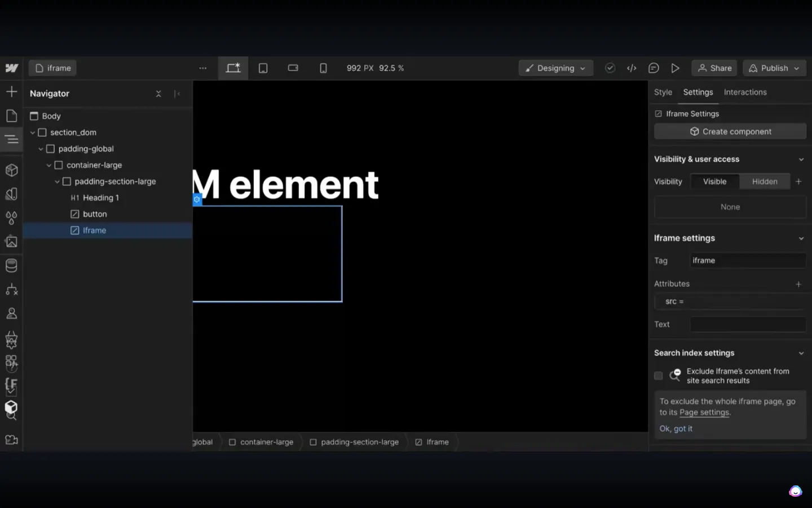Screen dimensions: 812x508
Task: Open the Variables panel icon
Action: pos(11,194)
